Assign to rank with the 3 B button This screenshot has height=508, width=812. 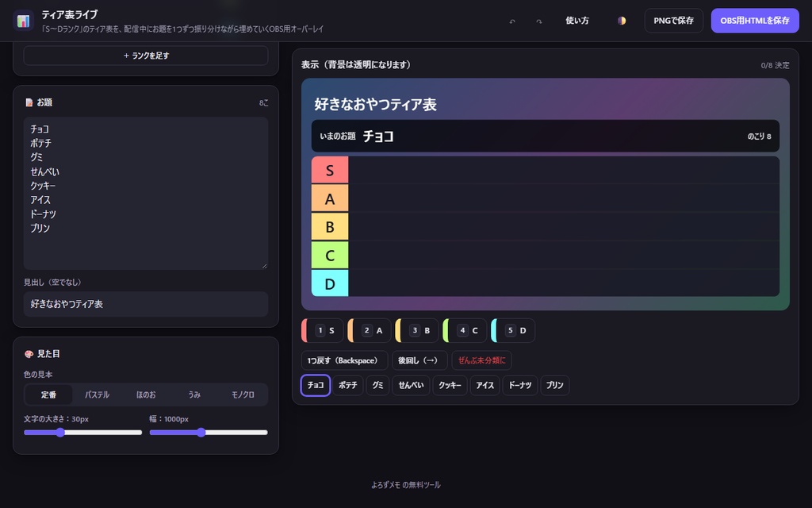[417, 331]
